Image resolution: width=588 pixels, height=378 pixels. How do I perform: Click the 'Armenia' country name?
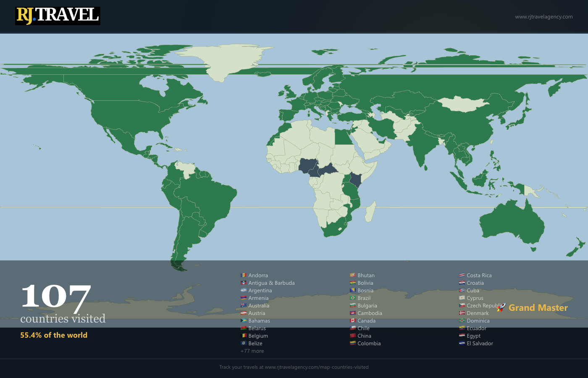(x=258, y=298)
